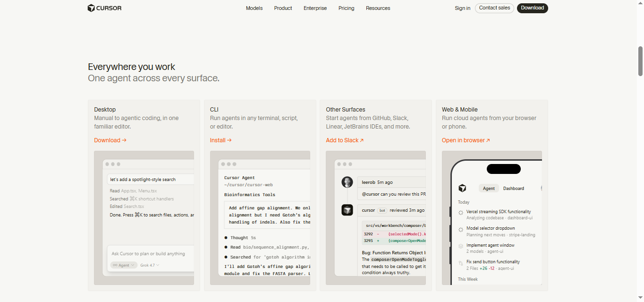Click the Cursor cube logo in phone mockup
Screen dimensions: 644x302
462,188
